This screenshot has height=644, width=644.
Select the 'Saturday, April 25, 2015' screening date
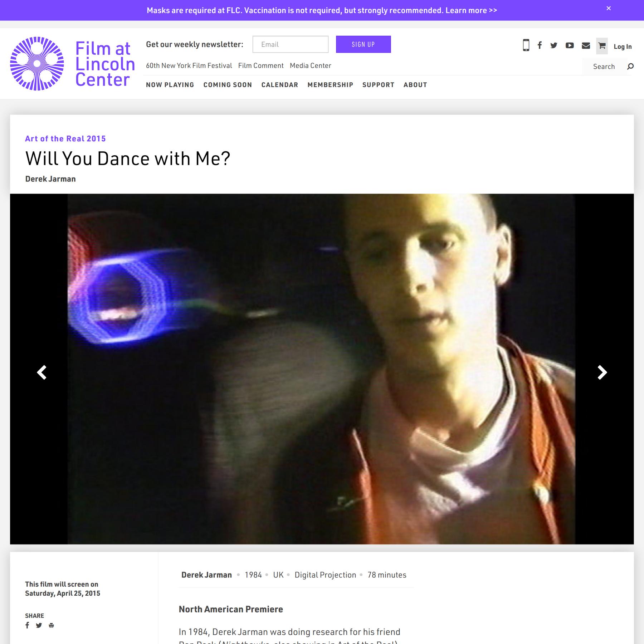click(x=63, y=593)
